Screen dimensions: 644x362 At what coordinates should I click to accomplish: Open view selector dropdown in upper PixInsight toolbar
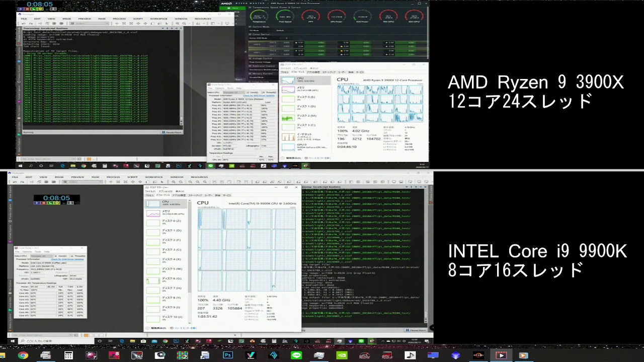coord(89,23)
